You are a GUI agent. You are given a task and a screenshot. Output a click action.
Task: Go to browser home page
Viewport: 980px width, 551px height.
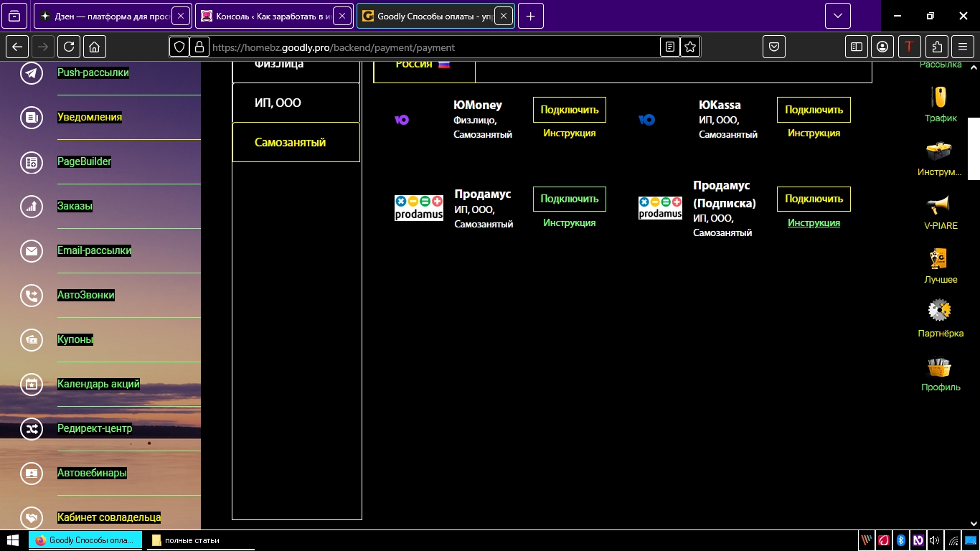tap(95, 47)
